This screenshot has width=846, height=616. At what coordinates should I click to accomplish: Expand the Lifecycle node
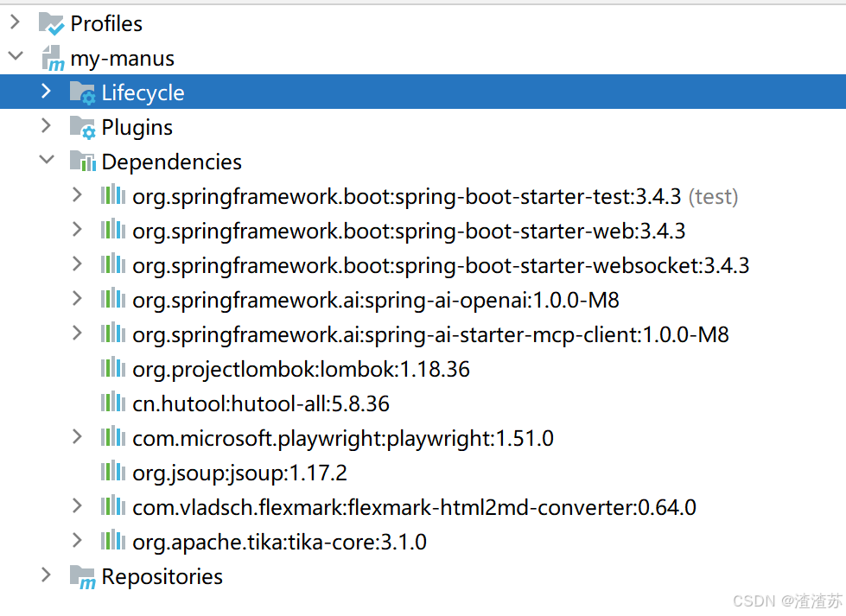point(47,92)
